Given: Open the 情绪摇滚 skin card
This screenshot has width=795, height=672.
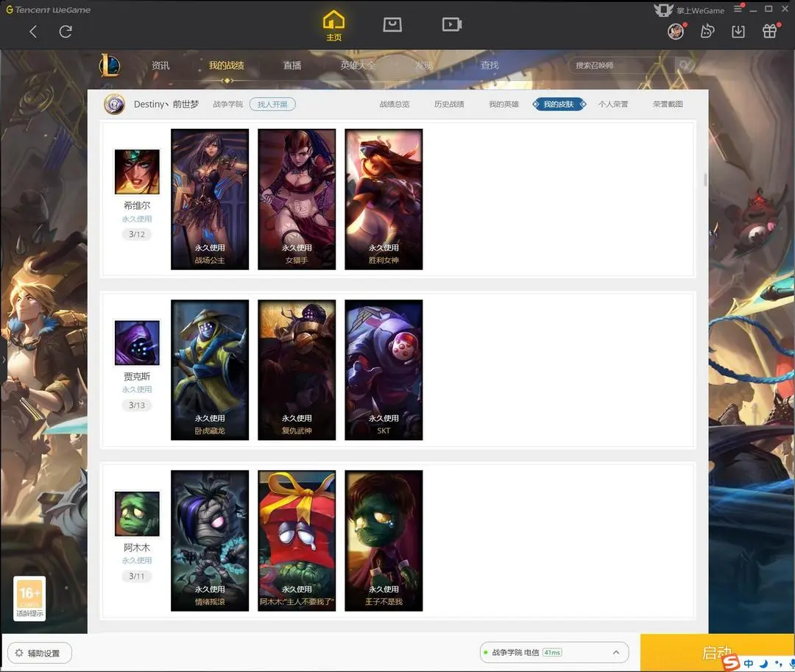Looking at the screenshot, I should 210,541.
